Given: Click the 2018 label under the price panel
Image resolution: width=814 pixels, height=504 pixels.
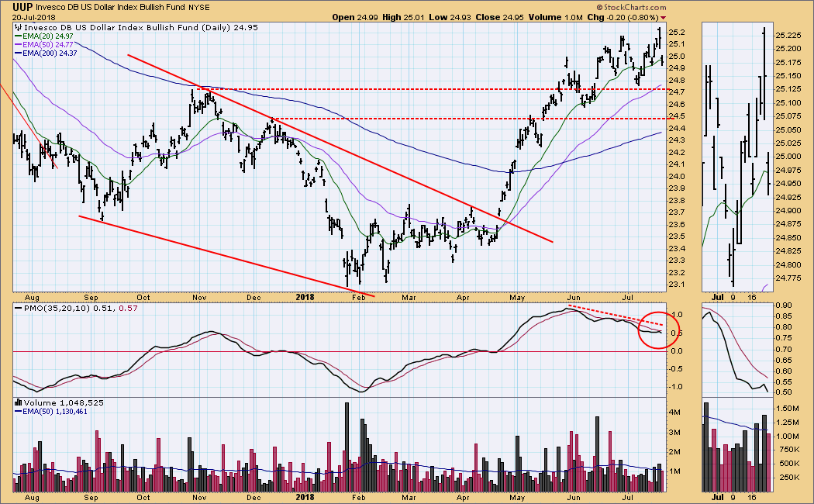Looking at the screenshot, I should pyautogui.click(x=305, y=298).
